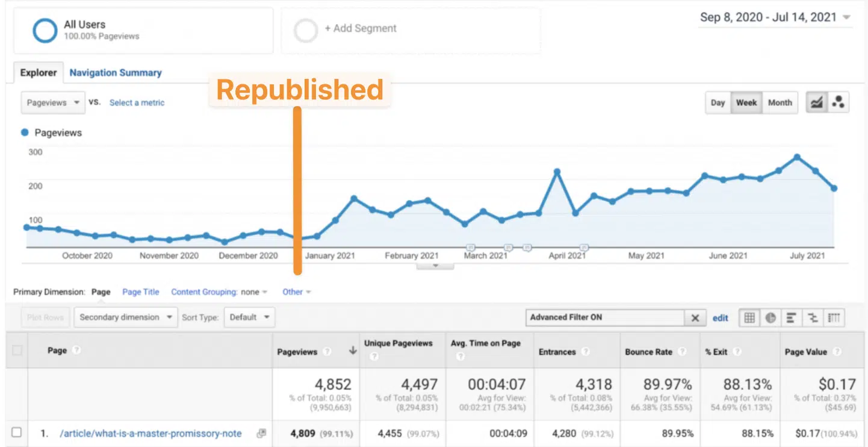Image resolution: width=868 pixels, height=447 pixels.
Task: Set chart granularity to Month
Action: coord(780,102)
